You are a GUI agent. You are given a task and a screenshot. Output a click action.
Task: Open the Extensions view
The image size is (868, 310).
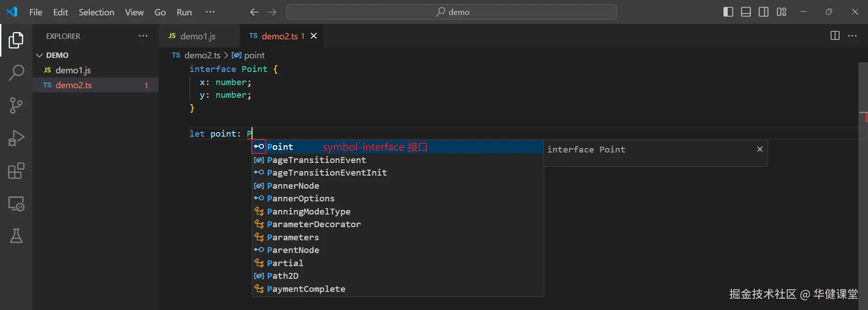[16, 171]
